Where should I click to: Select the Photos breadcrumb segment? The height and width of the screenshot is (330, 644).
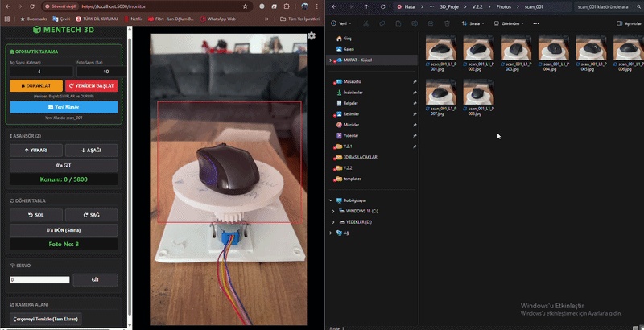504,6
